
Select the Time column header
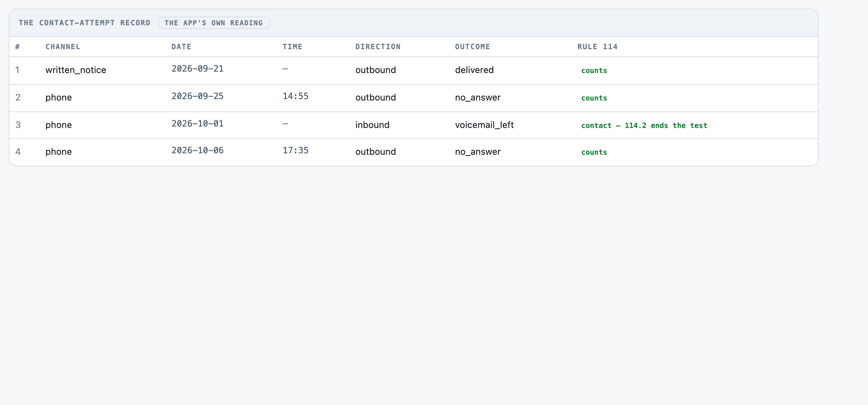[x=292, y=47]
